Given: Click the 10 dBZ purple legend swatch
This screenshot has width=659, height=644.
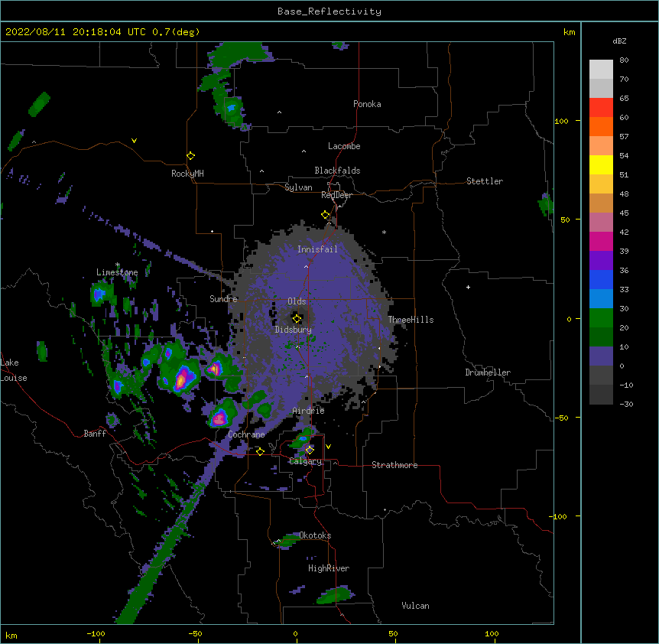Looking at the screenshot, I should tap(601, 356).
